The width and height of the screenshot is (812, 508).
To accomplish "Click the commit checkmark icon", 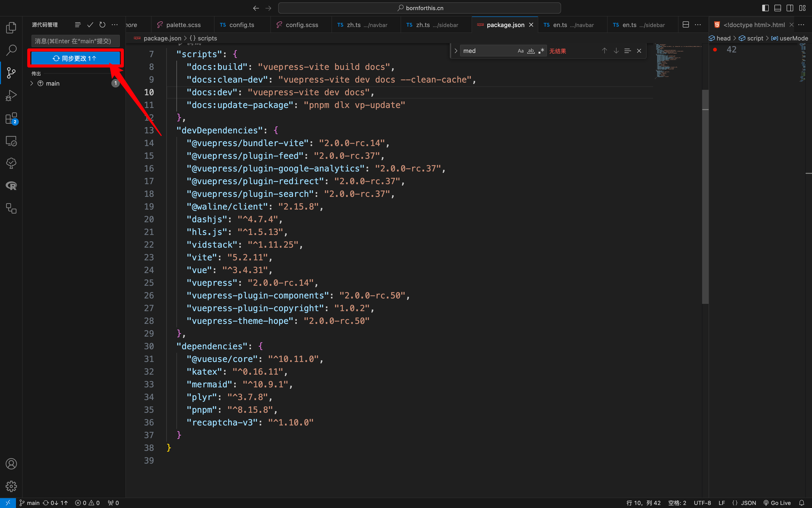I will pos(90,25).
